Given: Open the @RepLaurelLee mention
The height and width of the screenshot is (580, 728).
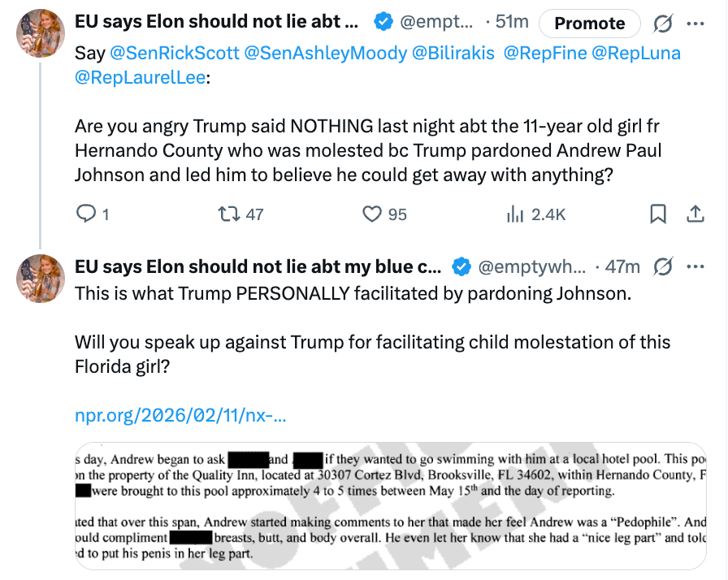Looking at the screenshot, I should (139, 79).
